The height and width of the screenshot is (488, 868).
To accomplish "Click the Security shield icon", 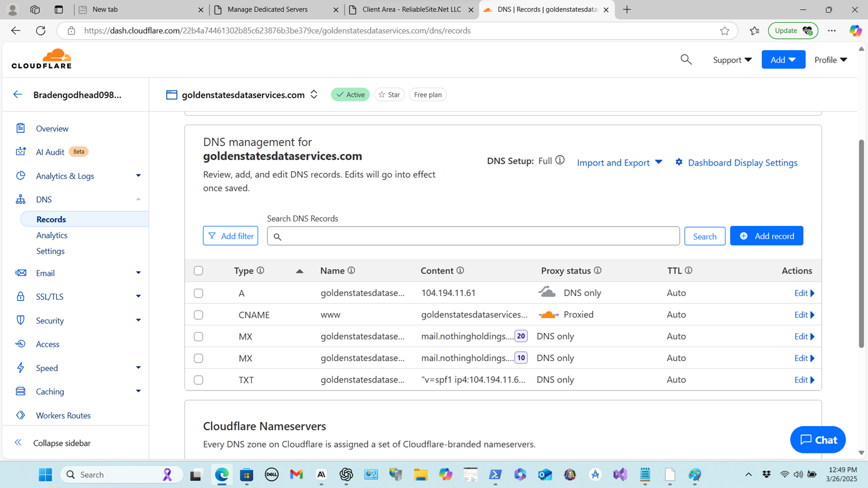I will [21, 320].
